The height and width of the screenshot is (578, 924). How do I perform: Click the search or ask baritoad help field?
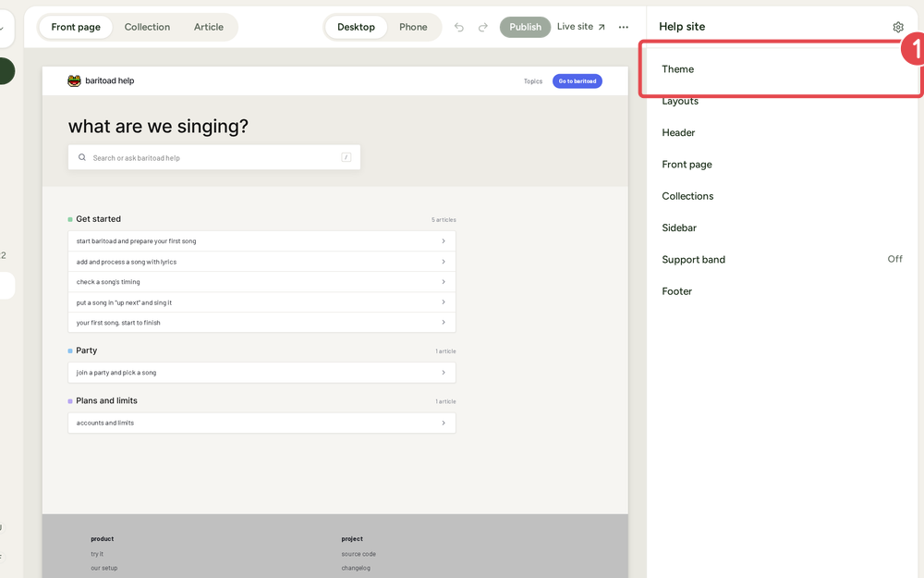tap(214, 157)
